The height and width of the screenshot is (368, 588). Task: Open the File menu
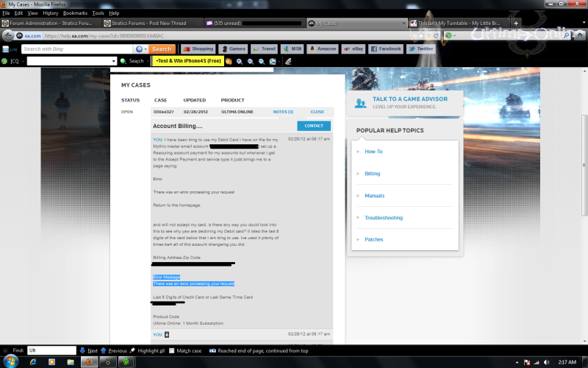point(6,13)
